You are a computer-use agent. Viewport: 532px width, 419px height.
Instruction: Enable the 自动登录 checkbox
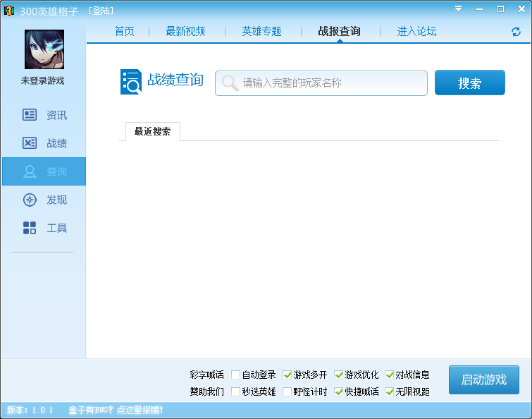[236, 375]
